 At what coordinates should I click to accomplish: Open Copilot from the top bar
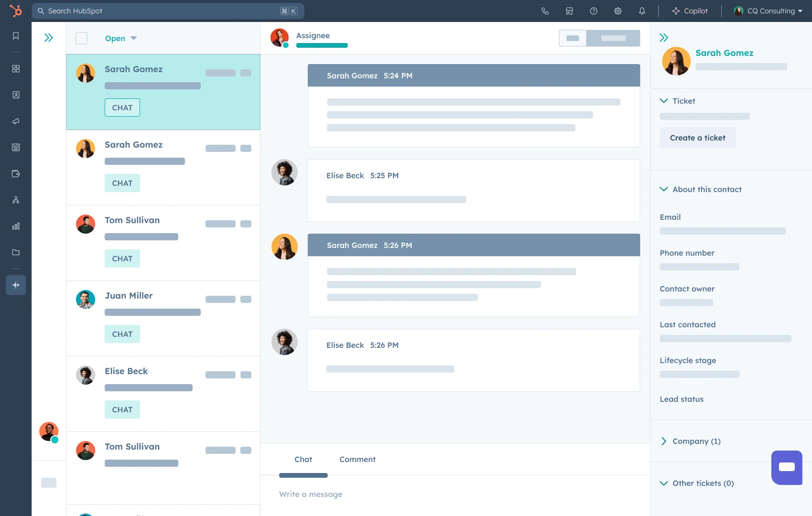pyautogui.click(x=689, y=11)
